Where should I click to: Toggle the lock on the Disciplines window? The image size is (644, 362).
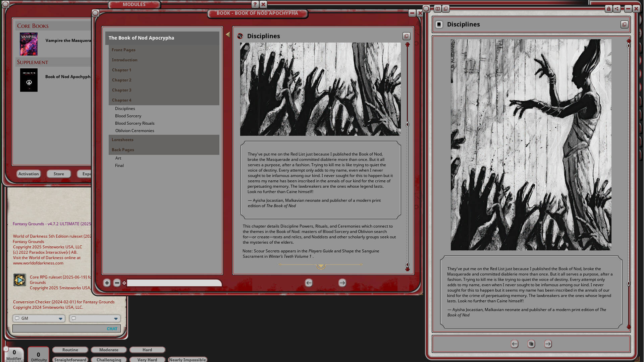pyautogui.click(x=608, y=9)
